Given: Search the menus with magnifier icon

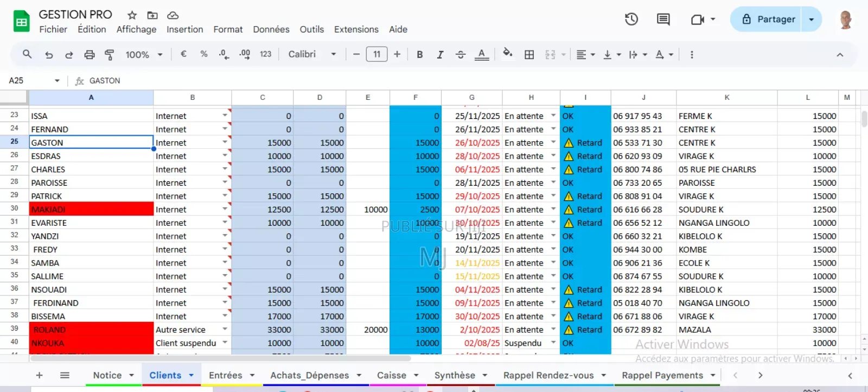Looking at the screenshot, I should coord(27,54).
